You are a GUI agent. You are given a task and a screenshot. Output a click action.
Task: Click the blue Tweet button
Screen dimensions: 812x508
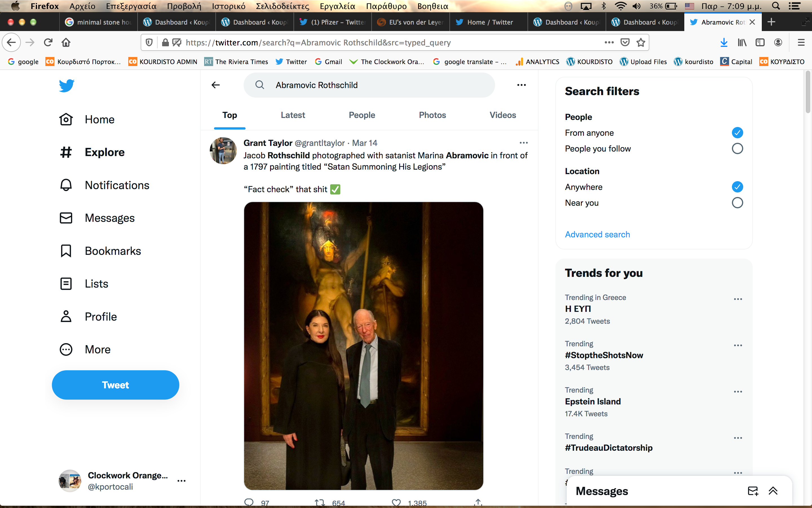(115, 385)
